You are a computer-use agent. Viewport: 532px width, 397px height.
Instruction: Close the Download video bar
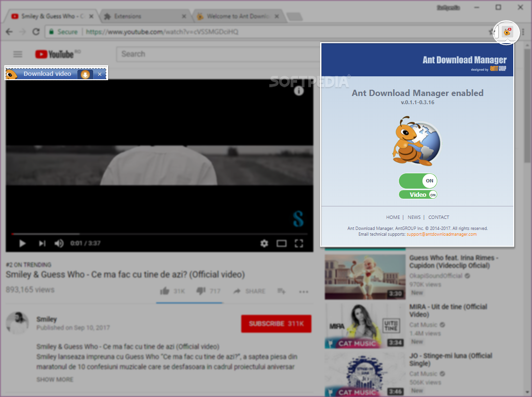click(100, 74)
